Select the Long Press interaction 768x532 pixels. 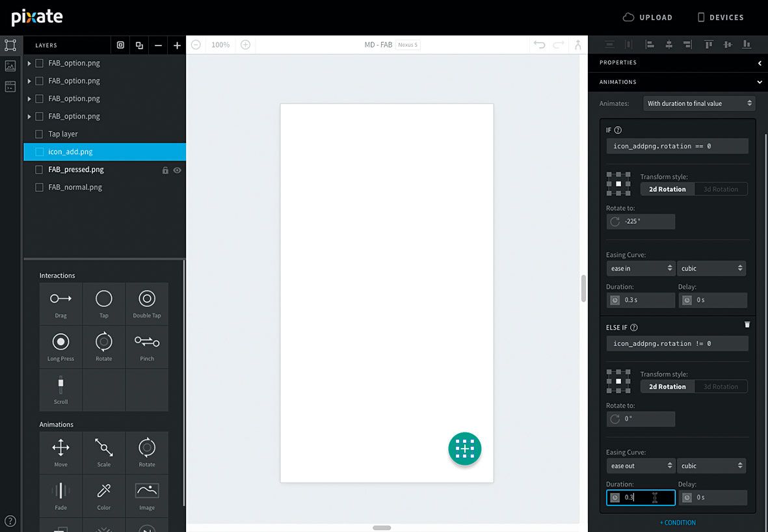click(60, 346)
